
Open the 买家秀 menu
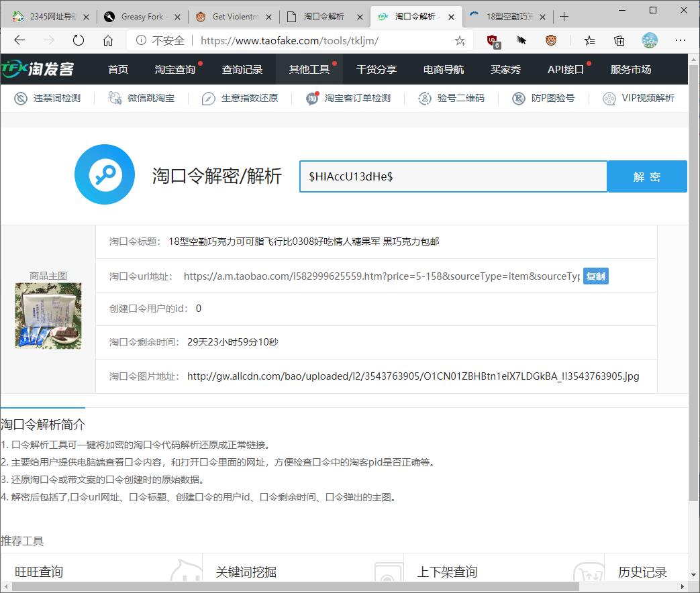pos(505,69)
